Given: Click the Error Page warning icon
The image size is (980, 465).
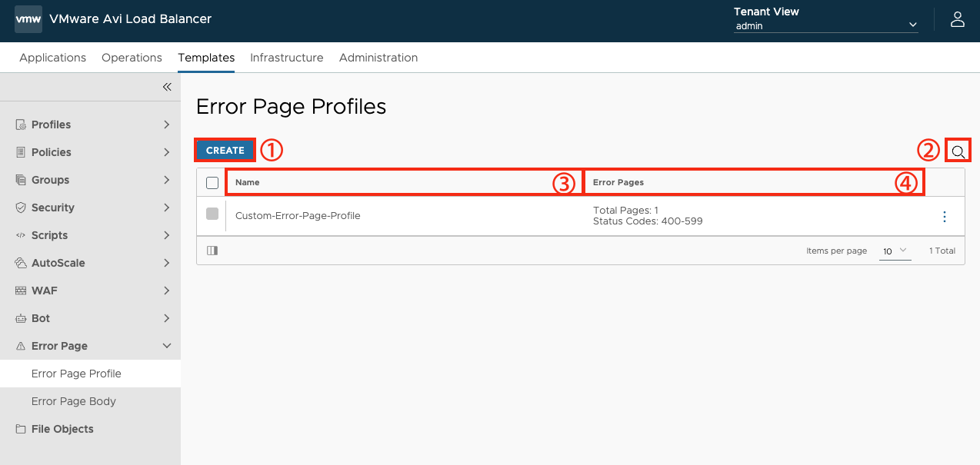Looking at the screenshot, I should pyautogui.click(x=21, y=346).
